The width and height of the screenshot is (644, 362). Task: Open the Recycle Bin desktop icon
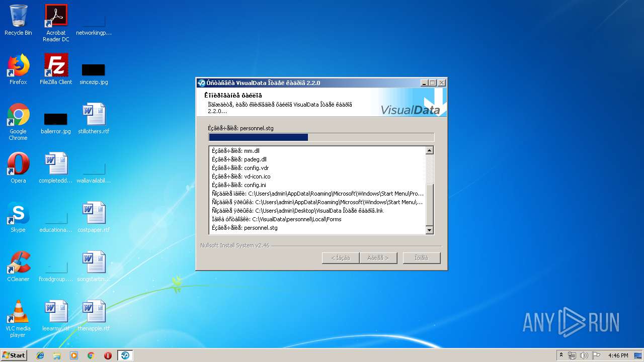tap(18, 20)
